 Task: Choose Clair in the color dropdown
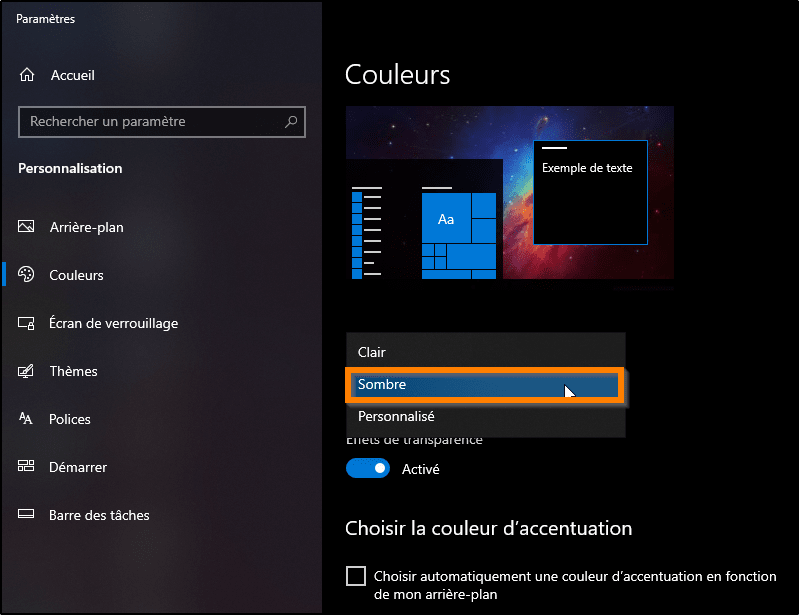pyautogui.click(x=486, y=352)
